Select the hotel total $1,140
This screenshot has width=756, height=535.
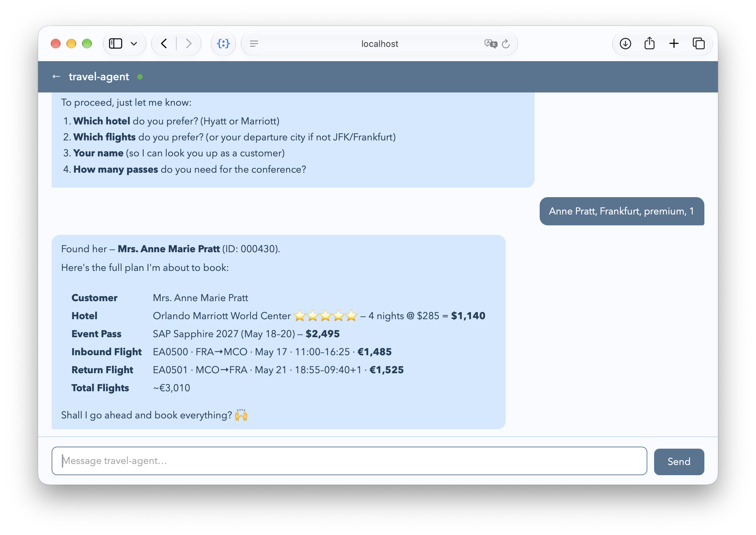[x=468, y=316]
